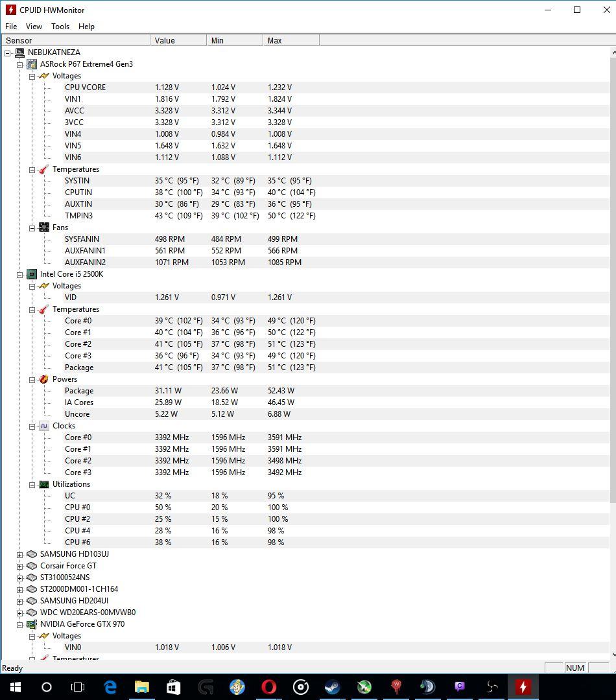Click the ASRock P67 motherboard icon
Image resolution: width=616 pixels, height=700 pixels.
[x=32, y=64]
